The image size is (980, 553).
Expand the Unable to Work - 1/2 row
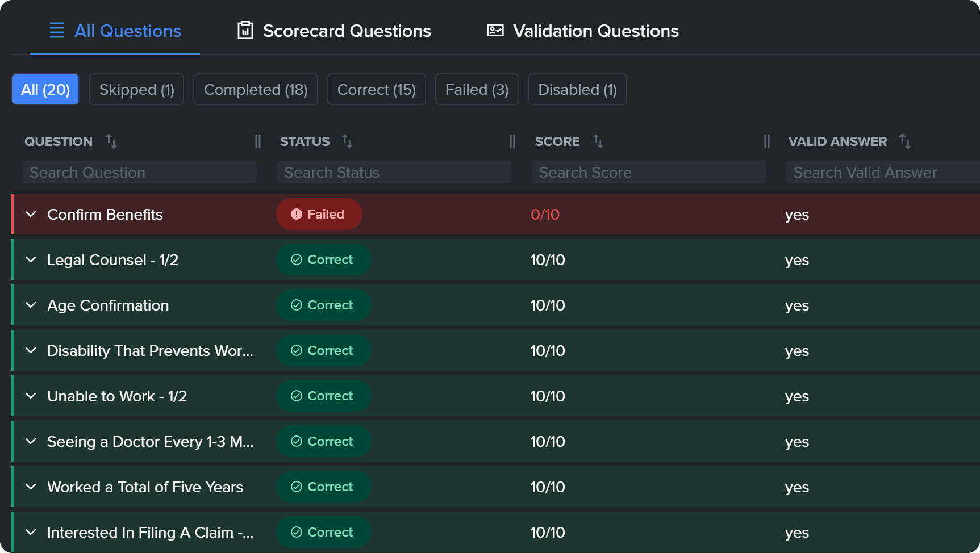[31, 396]
